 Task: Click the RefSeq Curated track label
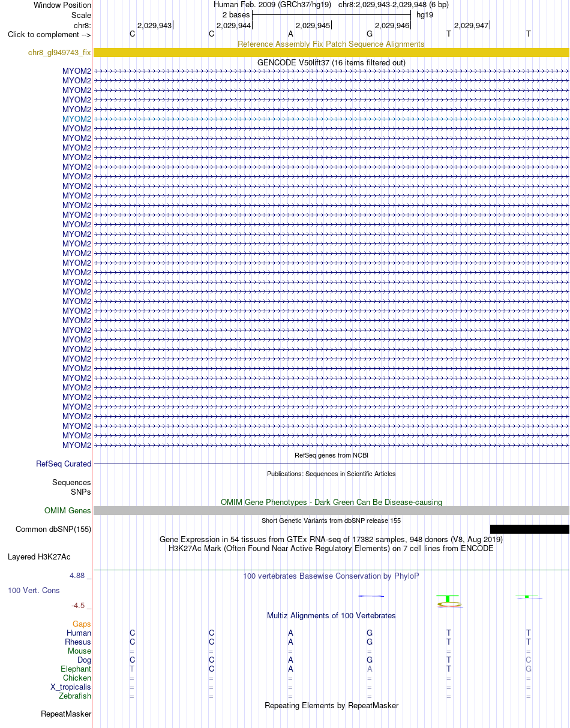(x=64, y=464)
